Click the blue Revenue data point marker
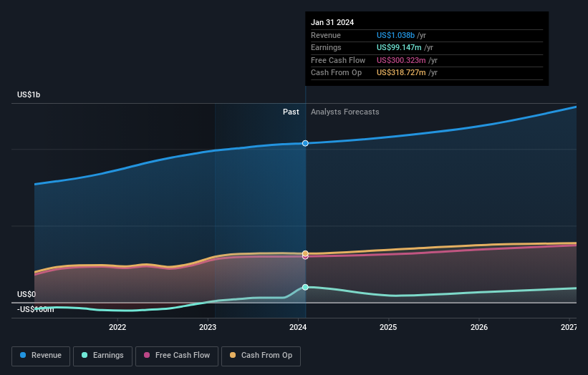The image size is (588, 375). point(305,143)
